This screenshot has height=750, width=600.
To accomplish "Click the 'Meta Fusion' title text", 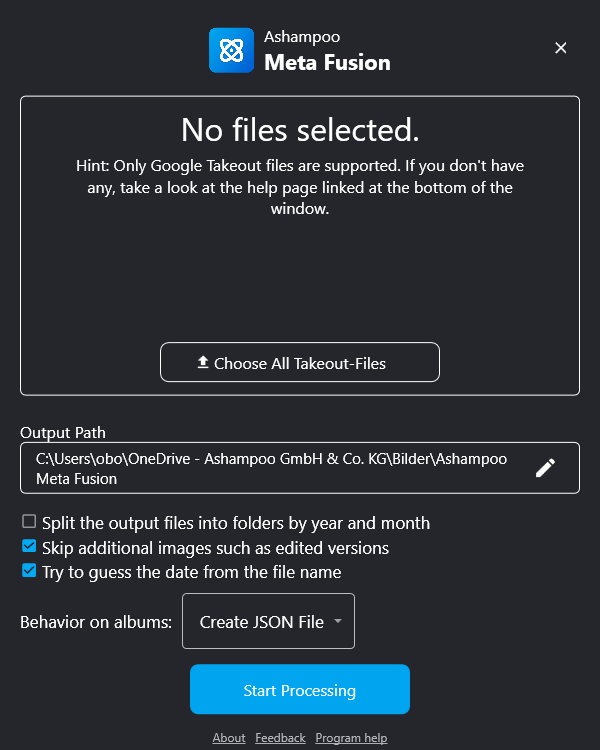I will [327, 63].
